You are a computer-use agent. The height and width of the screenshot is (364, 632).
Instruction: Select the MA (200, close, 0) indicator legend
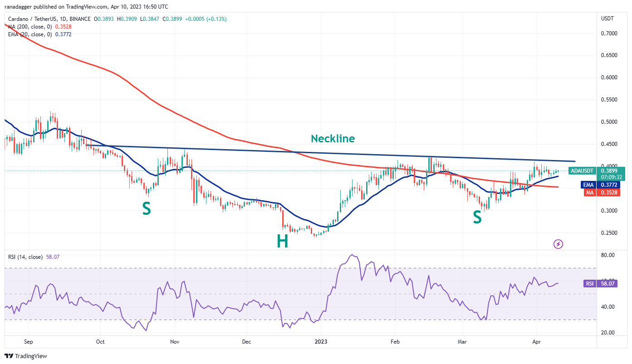[x=29, y=27]
